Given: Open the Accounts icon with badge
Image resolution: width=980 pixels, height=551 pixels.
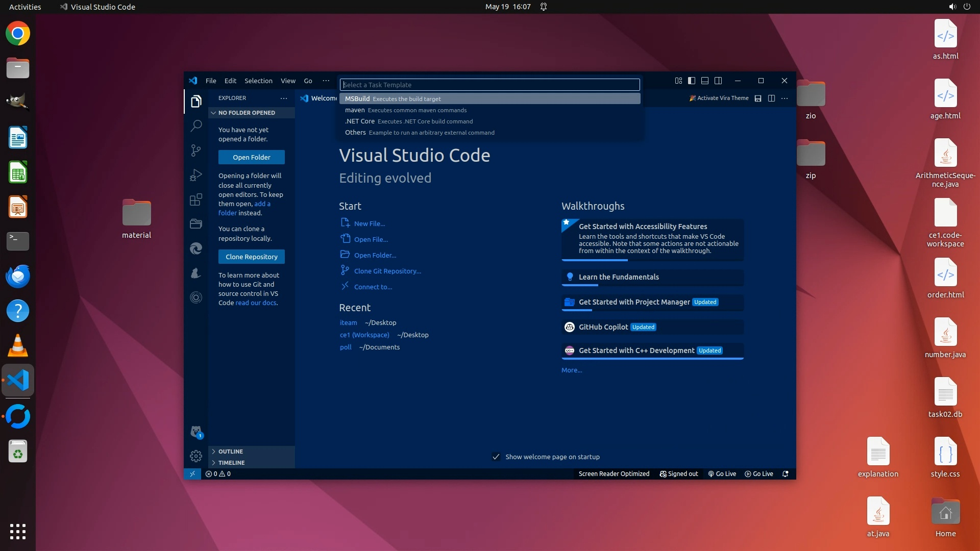Looking at the screenshot, I should (x=196, y=432).
